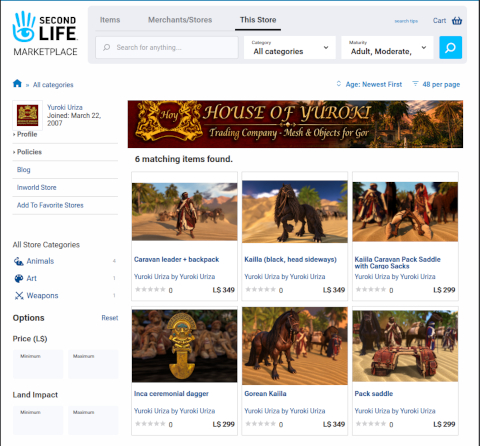Change sort order Age: Newest First
Viewport: 480px width, 446px height.
374,84
